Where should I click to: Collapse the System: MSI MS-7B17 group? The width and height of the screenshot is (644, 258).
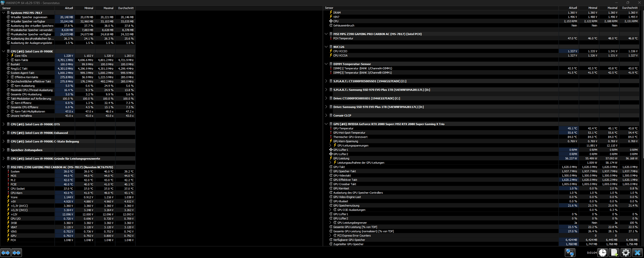4,13
